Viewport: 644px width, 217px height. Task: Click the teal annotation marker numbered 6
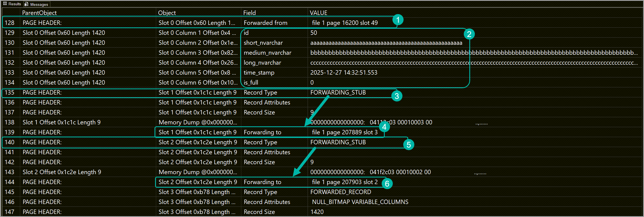(387, 184)
